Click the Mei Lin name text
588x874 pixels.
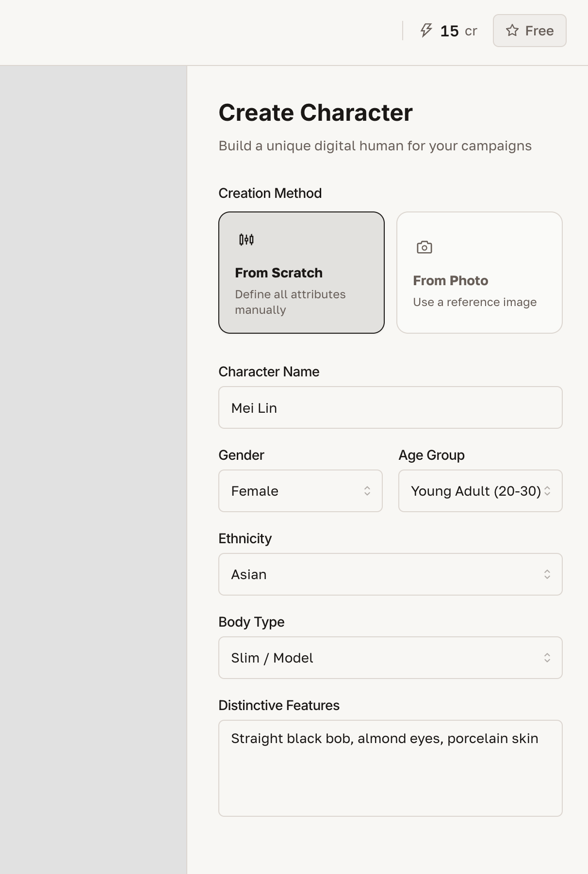(x=254, y=407)
